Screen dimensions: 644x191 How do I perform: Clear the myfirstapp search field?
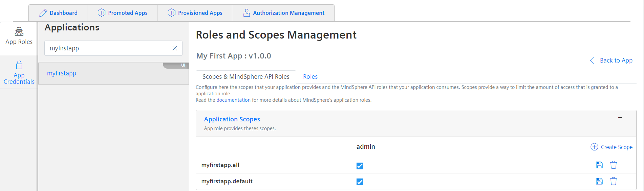(x=175, y=48)
